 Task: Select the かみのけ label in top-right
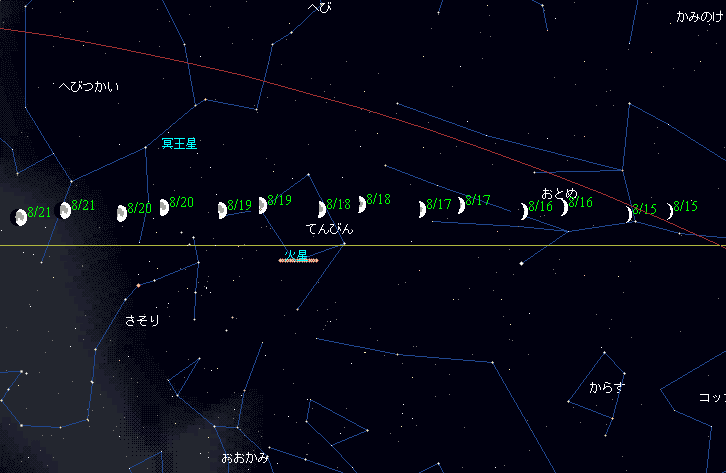pos(699,17)
